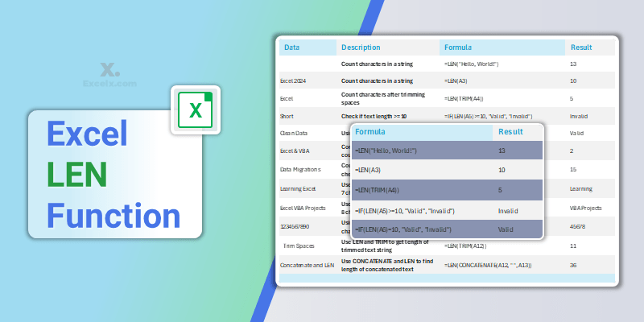Click the result '11' cell
The width and height of the screenshot is (644, 322).
click(573, 246)
